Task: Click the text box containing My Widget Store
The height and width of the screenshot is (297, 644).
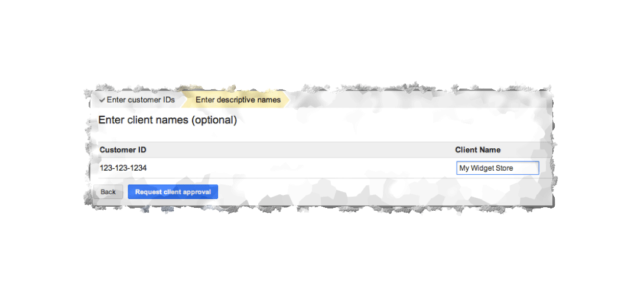Action: tap(498, 168)
